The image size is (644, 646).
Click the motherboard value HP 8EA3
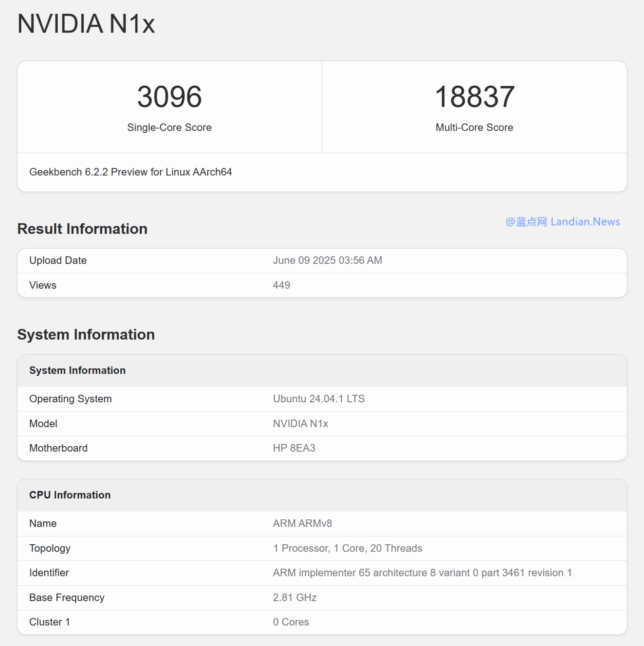coord(294,448)
